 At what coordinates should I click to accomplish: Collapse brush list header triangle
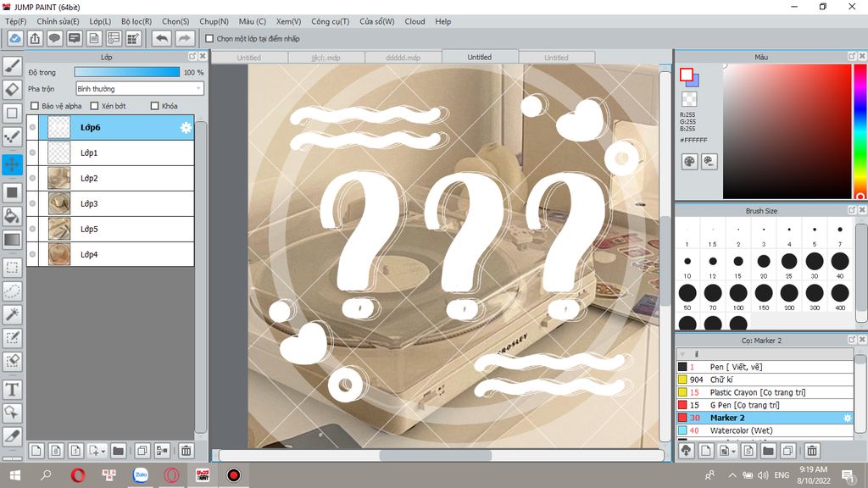[682, 354]
